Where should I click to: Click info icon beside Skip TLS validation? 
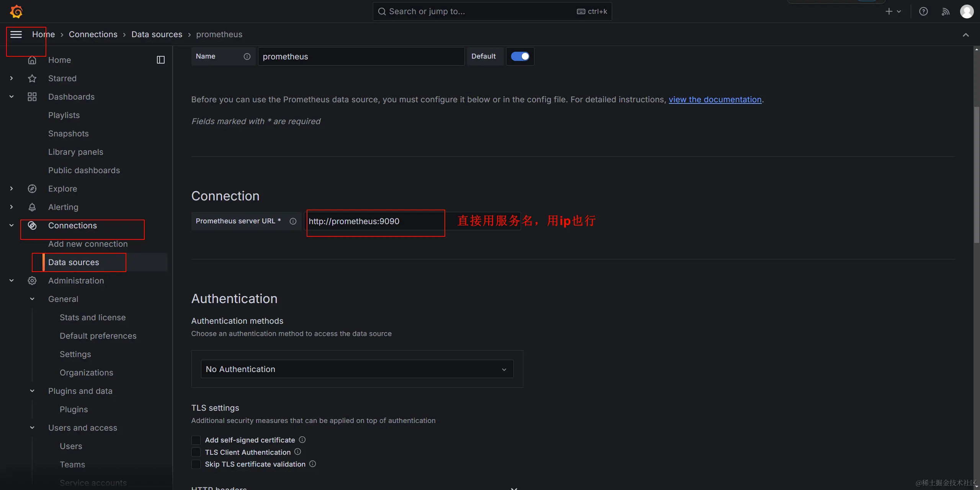312,464
